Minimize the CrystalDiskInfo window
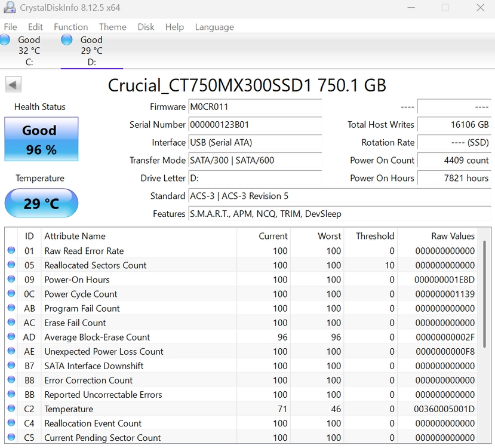The width and height of the screenshot is (495, 448). point(411,8)
